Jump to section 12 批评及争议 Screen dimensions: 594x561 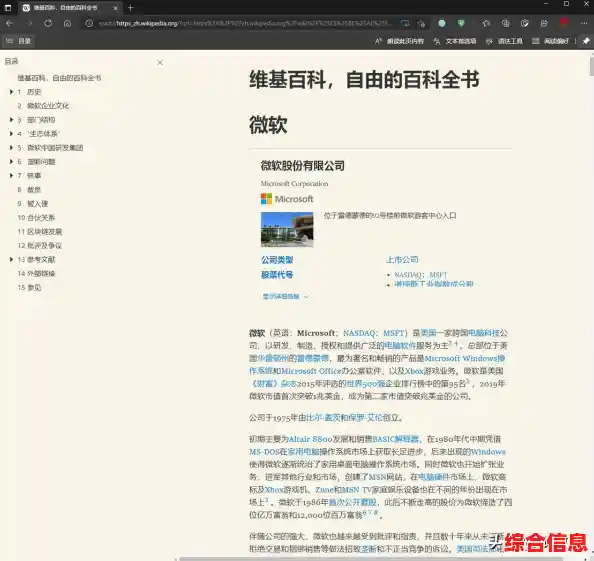[39, 245]
